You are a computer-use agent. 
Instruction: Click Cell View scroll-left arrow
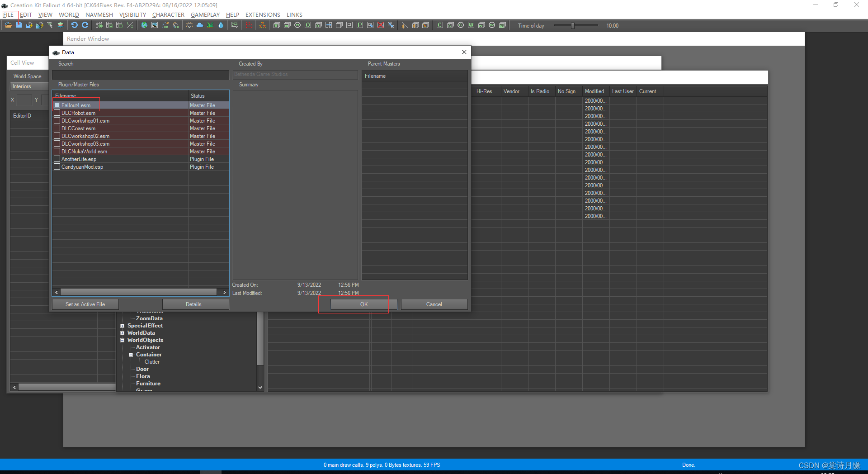14,387
